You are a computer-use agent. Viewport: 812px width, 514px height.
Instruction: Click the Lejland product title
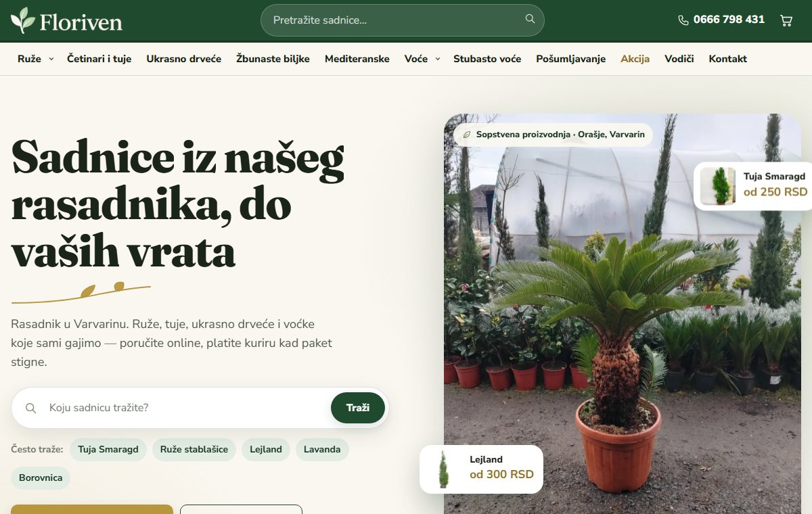click(x=486, y=460)
